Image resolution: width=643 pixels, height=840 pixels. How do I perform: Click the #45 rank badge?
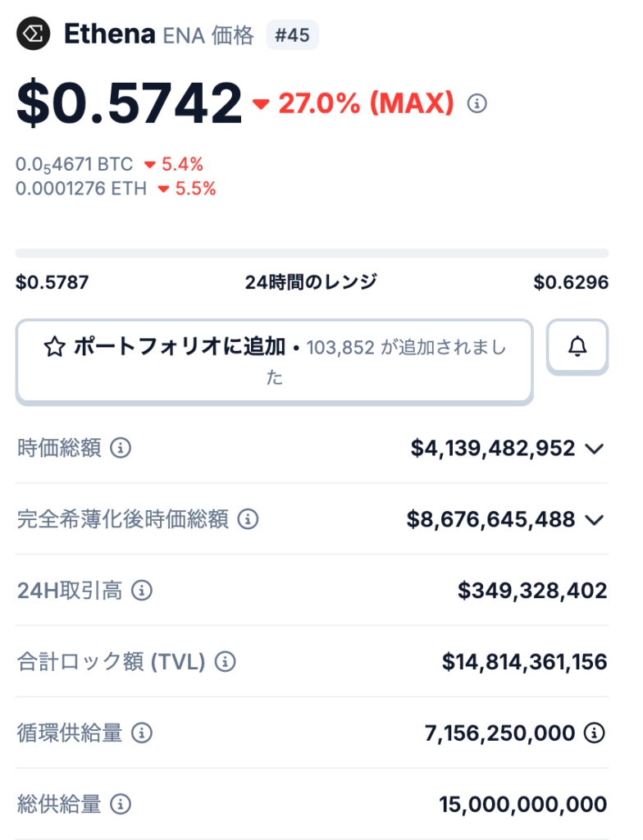[292, 35]
